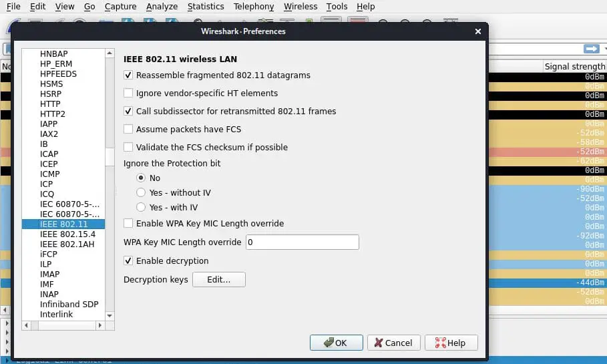Open the File menu
607x364 pixels.
click(13, 7)
